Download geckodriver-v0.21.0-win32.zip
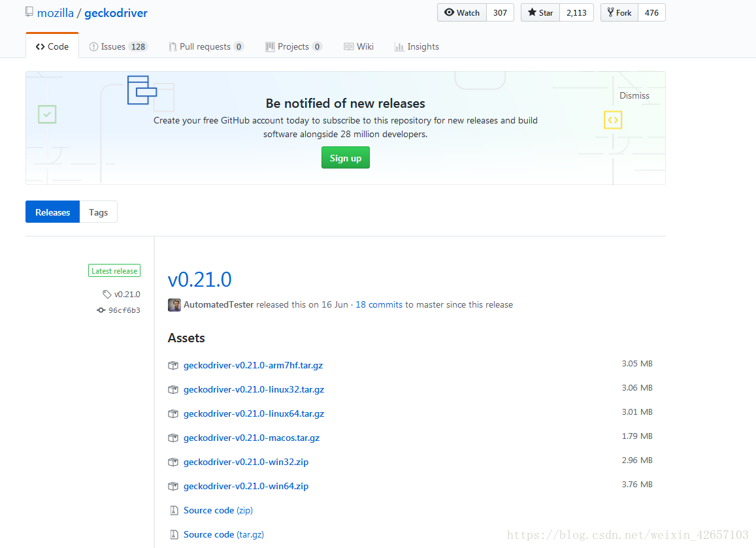 [246, 462]
